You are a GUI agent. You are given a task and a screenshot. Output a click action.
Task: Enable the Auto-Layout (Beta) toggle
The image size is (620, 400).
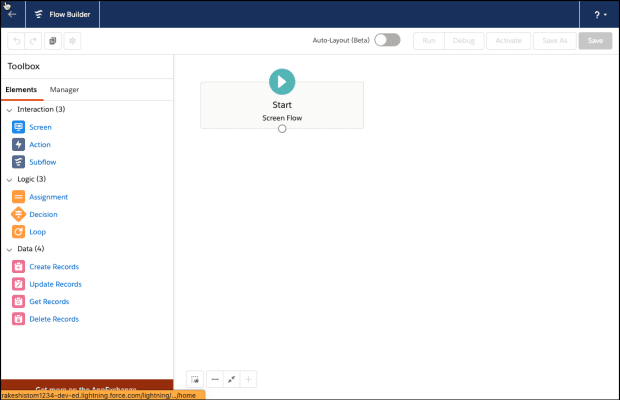pos(387,41)
